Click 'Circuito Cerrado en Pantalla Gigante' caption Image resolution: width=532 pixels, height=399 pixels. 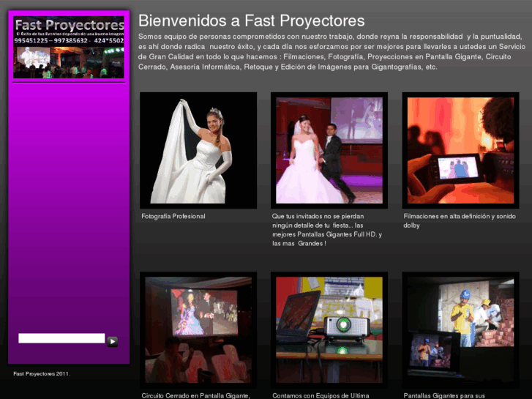tap(195, 395)
